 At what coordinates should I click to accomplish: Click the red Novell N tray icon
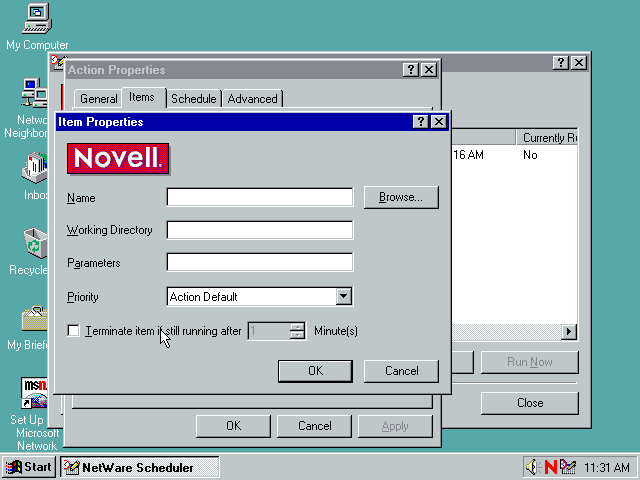point(551,467)
